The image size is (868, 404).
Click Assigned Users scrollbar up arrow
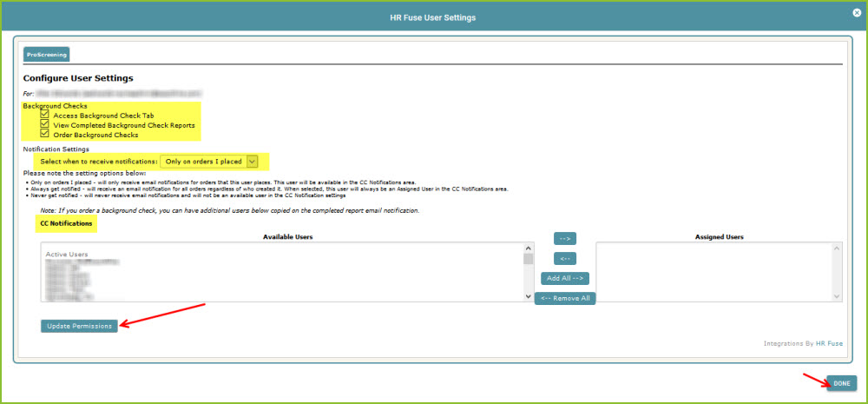[837, 248]
